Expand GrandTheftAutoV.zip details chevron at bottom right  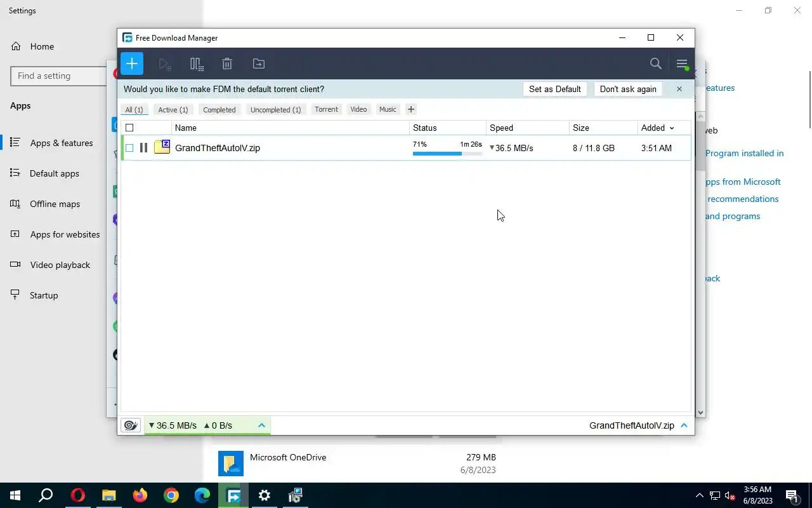coord(684,425)
